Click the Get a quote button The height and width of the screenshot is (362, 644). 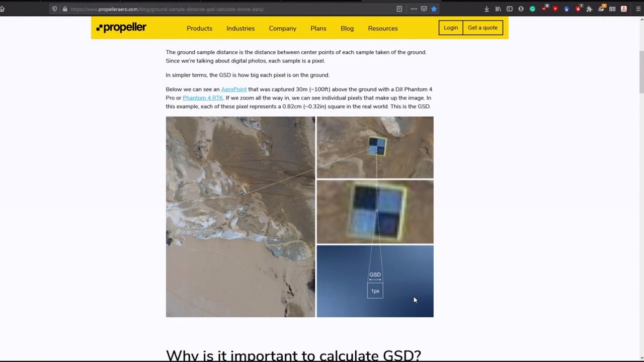(482, 28)
